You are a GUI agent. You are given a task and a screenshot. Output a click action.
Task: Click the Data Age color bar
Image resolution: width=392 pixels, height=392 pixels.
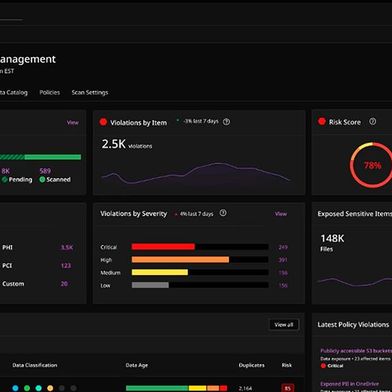tap(176, 388)
